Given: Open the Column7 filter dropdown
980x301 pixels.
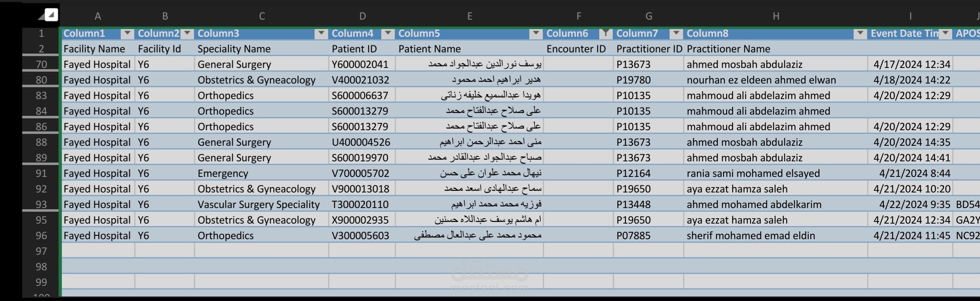Looking at the screenshot, I should (677, 33).
